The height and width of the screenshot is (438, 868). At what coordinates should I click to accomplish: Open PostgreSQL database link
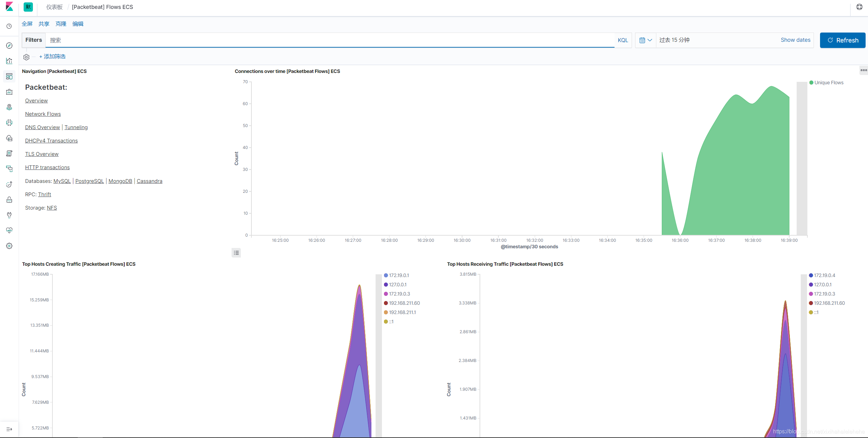pyautogui.click(x=89, y=181)
